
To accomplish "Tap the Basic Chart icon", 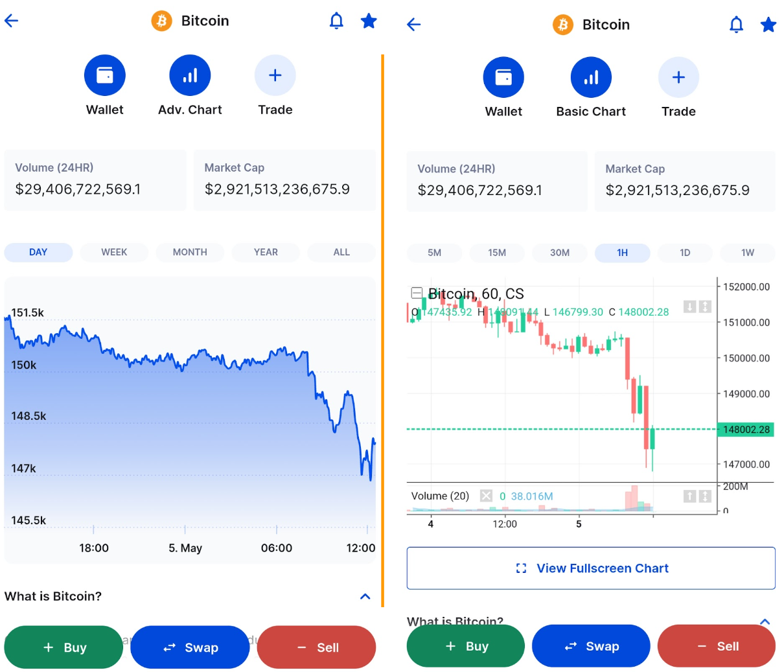I will [x=591, y=78].
